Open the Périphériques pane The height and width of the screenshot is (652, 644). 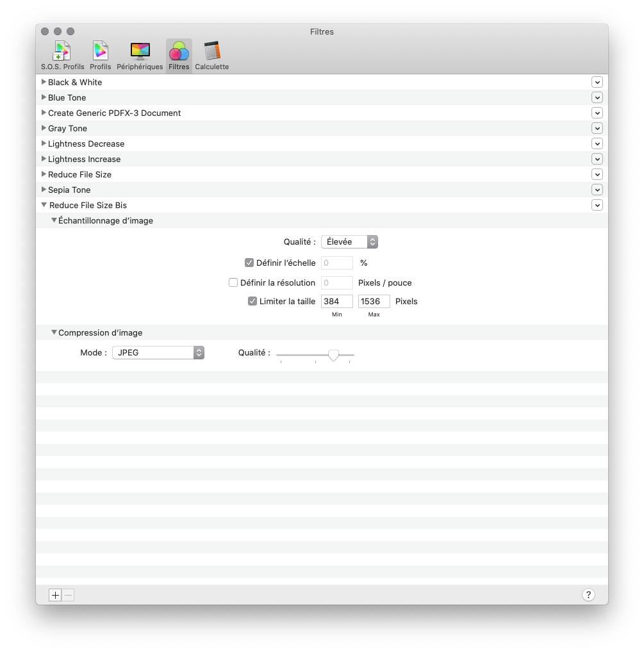(140, 56)
